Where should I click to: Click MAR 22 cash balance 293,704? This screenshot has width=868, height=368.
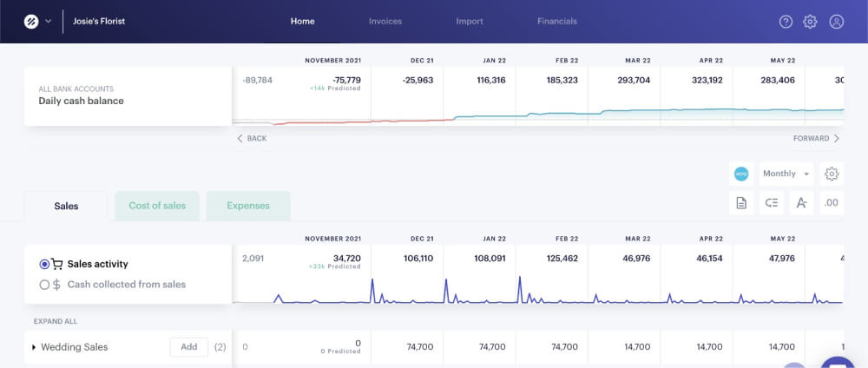click(x=634, y=80)
